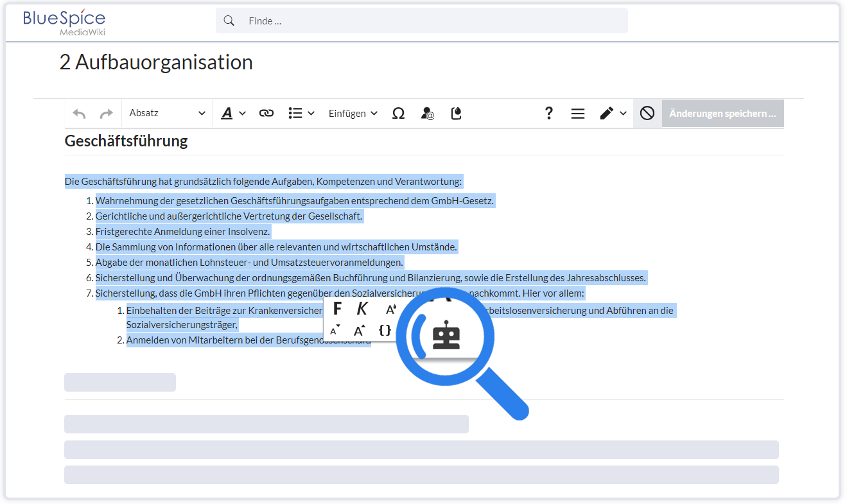Open the Absatz paragraph format dropdown
Screen dimensions: 847x504
click(167, 113)
